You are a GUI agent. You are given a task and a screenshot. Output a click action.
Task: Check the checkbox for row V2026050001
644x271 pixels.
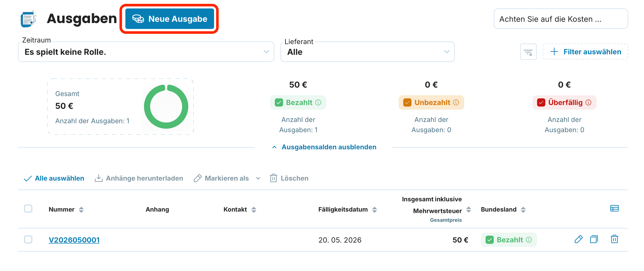coord(28,239)
